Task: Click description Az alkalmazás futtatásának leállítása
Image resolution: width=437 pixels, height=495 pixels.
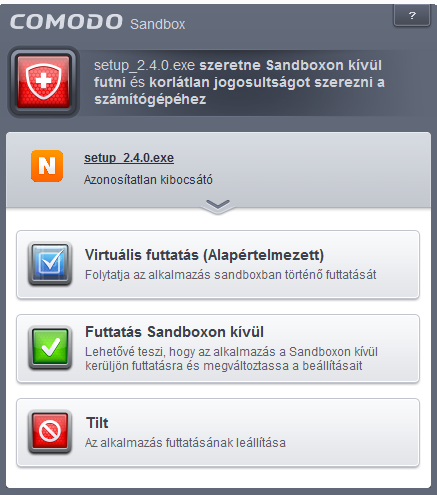Action: pos(185,443)
